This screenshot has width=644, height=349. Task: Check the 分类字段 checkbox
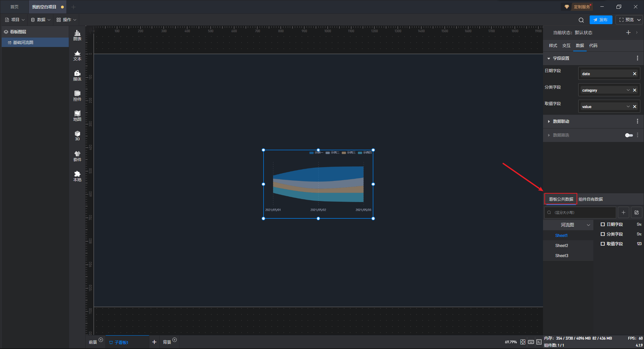[x=603, y=234]
